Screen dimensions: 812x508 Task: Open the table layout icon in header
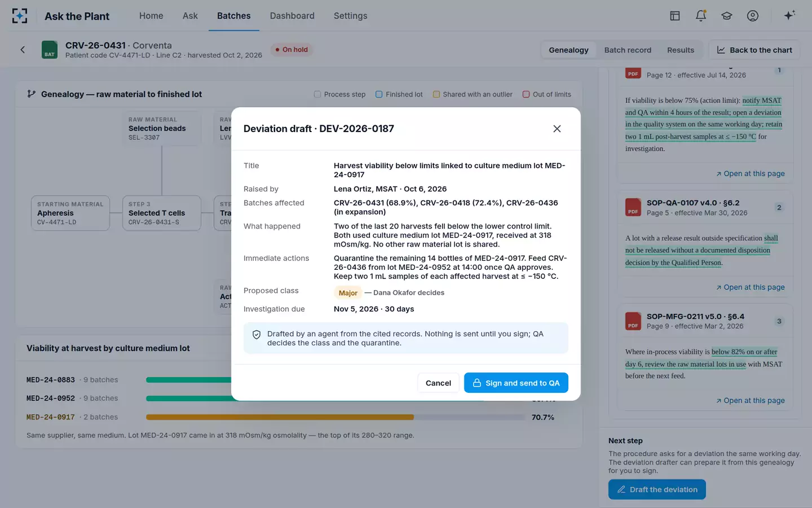[674, 16]
